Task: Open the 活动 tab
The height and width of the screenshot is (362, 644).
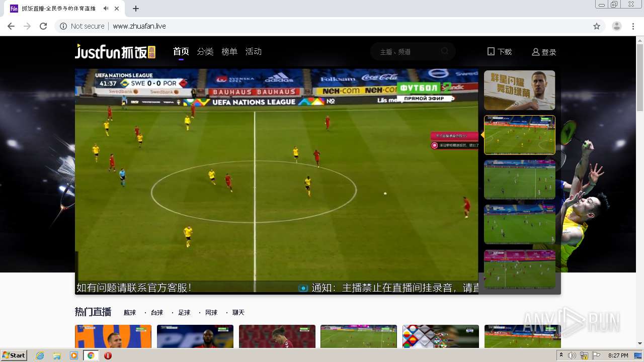Action: (x=254, y=51)
